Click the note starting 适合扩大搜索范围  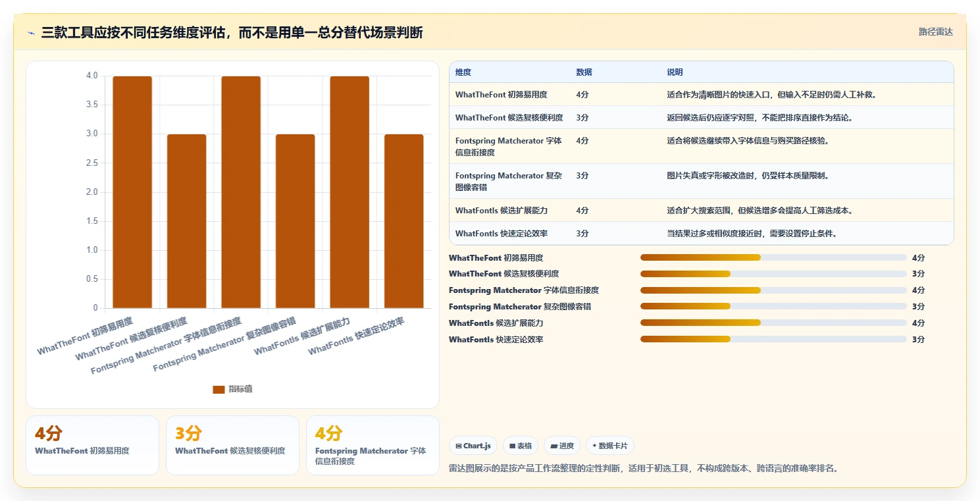tap(760, 211)
